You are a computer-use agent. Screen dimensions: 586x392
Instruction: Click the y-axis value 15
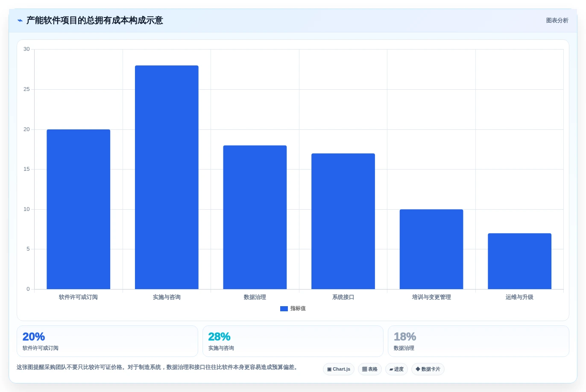[26, 169]
